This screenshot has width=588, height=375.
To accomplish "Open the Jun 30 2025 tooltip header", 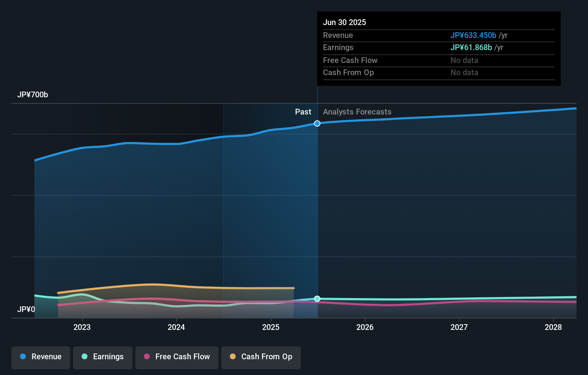I will click(x=344, y=22).
